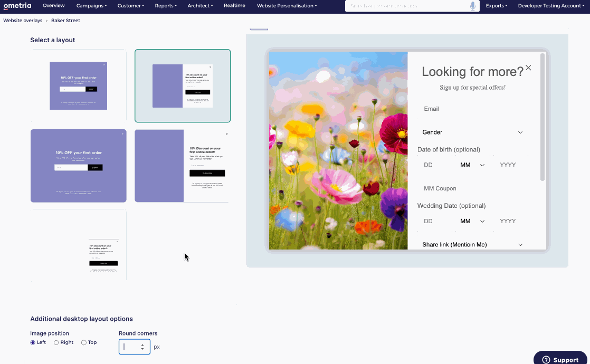Image resolution: width=590 pixels, height=364 pixels.
Task: Set image position to Right
Action: (56, 342)
